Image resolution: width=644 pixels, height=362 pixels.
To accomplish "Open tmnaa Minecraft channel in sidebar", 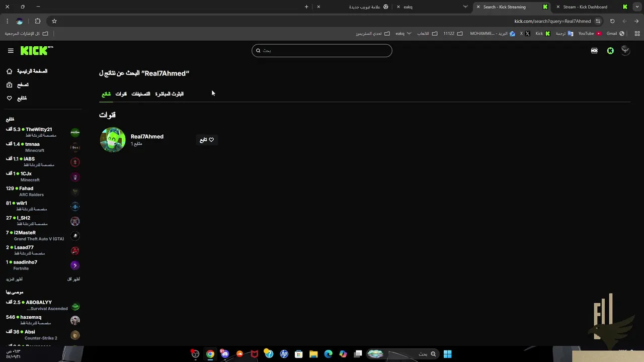I will click(x=43, y=147).
